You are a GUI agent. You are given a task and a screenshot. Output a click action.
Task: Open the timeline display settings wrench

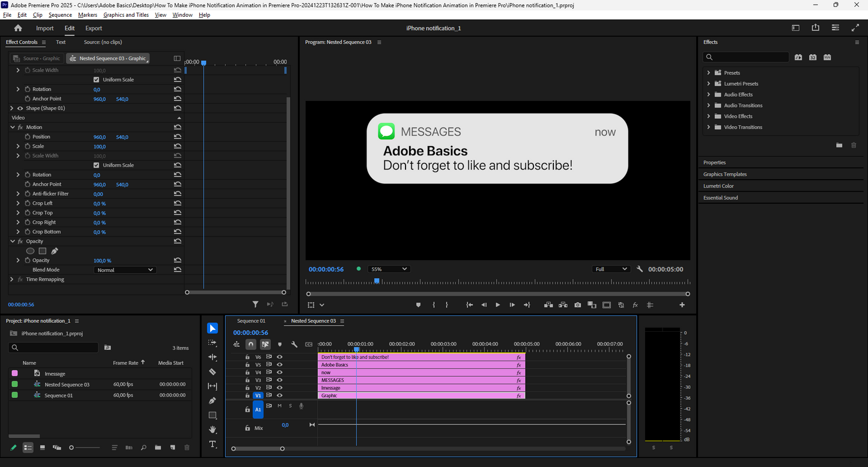point(294,344)
